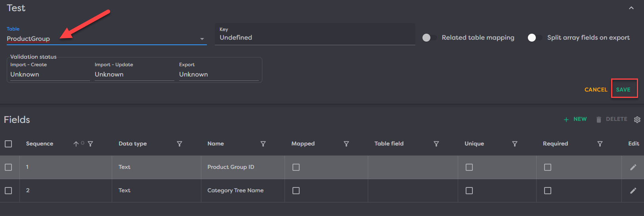Open the Fields grid settings gear
Viewport: 644px width, 216px height.
(637, 120)
